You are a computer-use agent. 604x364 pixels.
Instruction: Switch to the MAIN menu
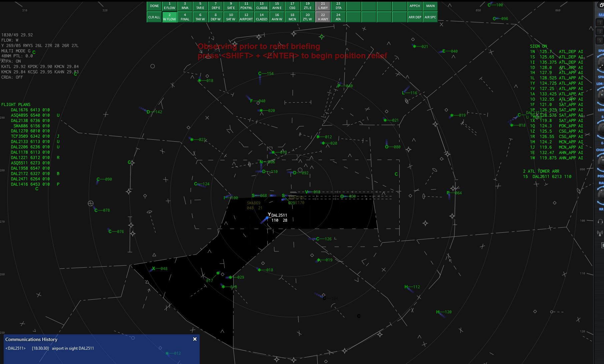point(430,6)
